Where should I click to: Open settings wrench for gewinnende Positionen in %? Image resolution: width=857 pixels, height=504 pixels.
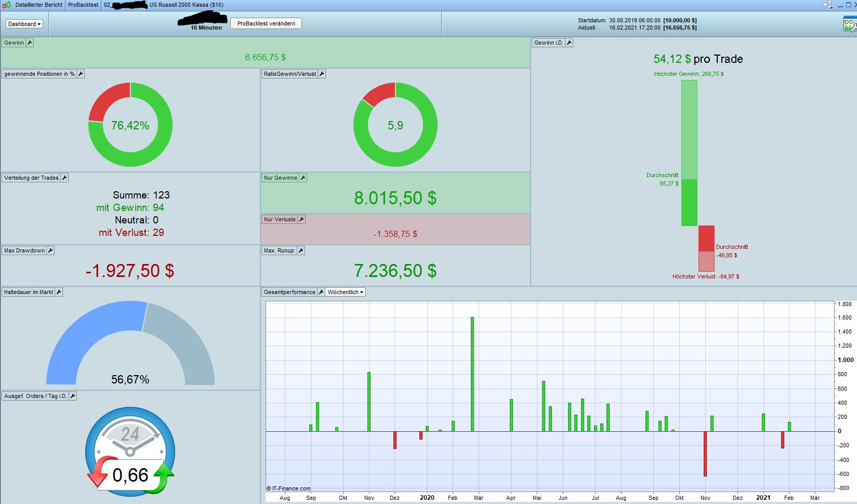81,74
